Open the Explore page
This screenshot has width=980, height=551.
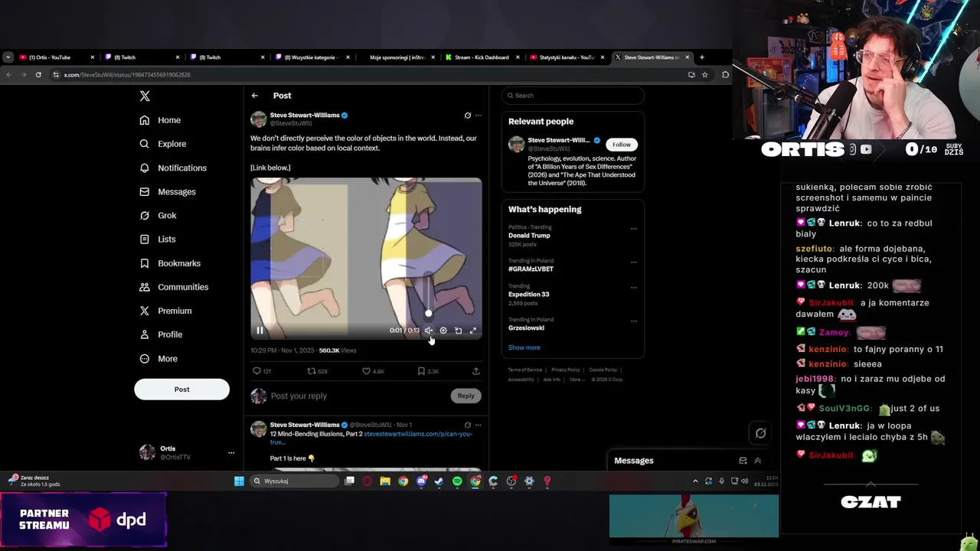pyautogui.click(x=162, y=144)
